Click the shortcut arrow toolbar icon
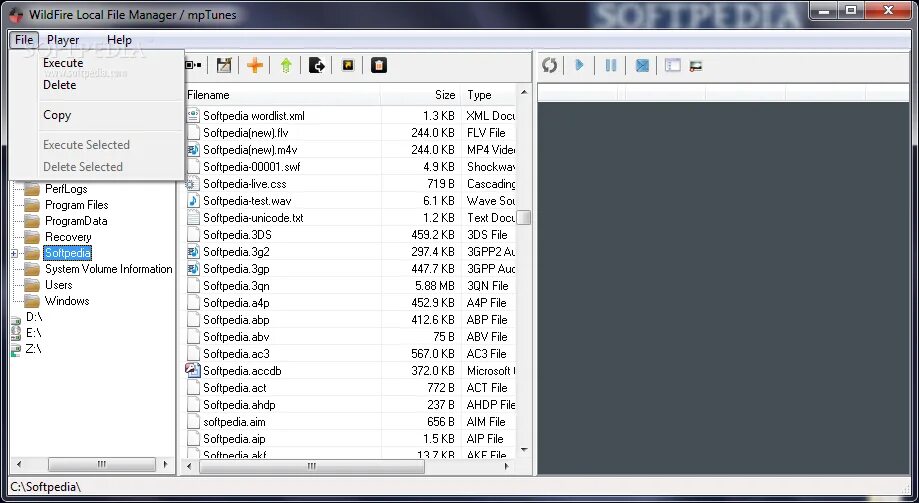 (x=348, y=65)
